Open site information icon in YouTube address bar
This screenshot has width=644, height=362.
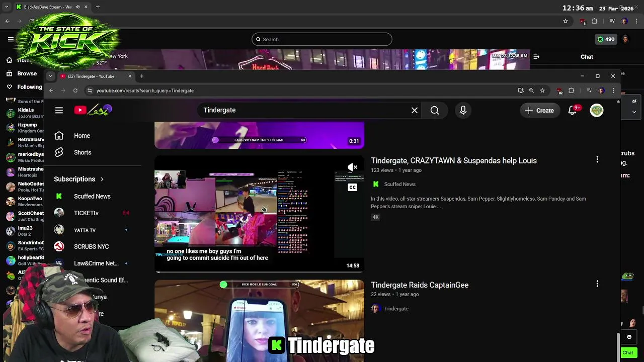point(90,90)
